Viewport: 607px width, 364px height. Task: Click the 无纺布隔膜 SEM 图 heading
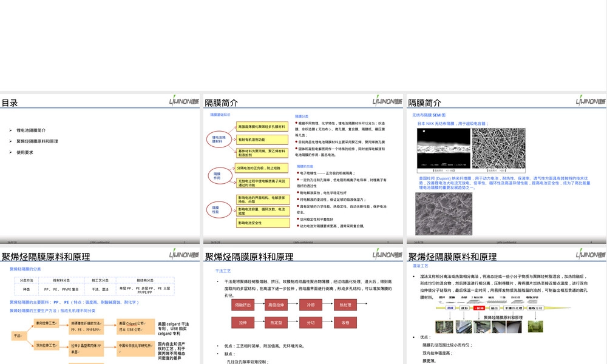429,115
